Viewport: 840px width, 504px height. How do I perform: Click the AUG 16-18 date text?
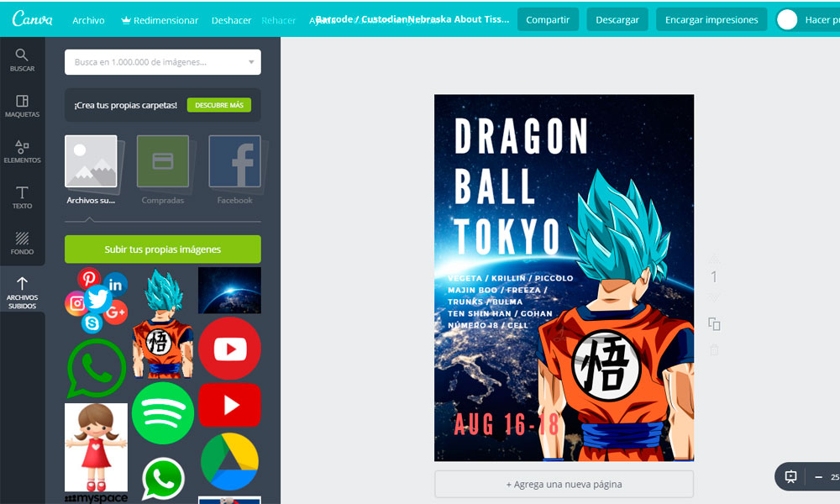507,424
